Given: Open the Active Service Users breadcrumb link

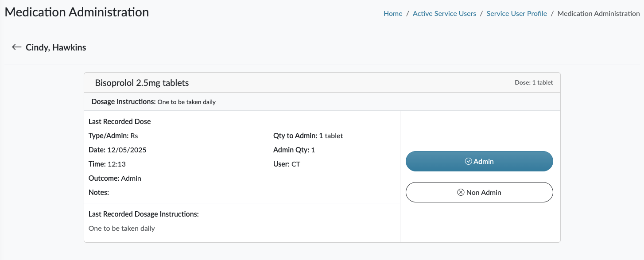Looking at the screenshot, I should (x=444, y=14).
